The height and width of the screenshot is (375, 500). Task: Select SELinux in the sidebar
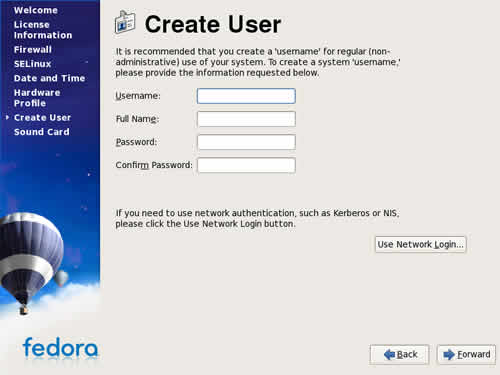pyautogui.click(x=33, y=64)
